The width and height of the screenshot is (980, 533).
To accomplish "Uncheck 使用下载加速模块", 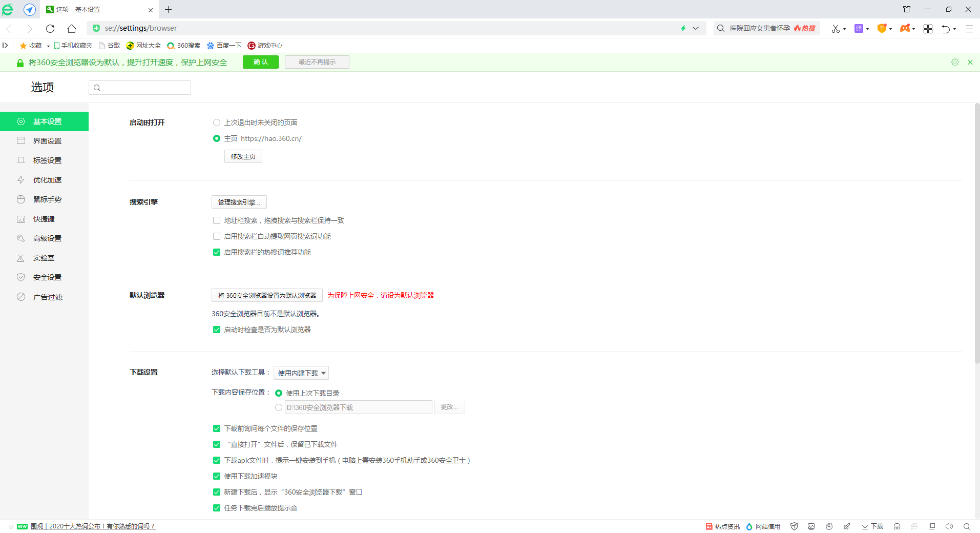I will 217,476.
